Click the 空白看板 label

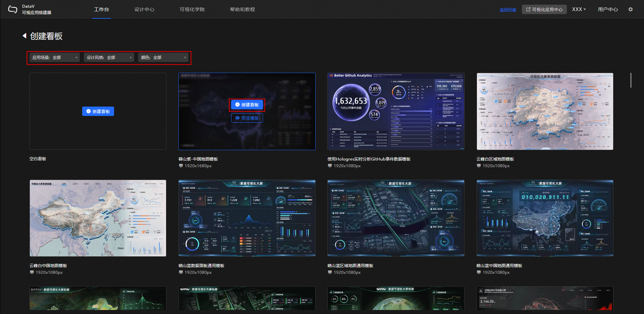38,159
